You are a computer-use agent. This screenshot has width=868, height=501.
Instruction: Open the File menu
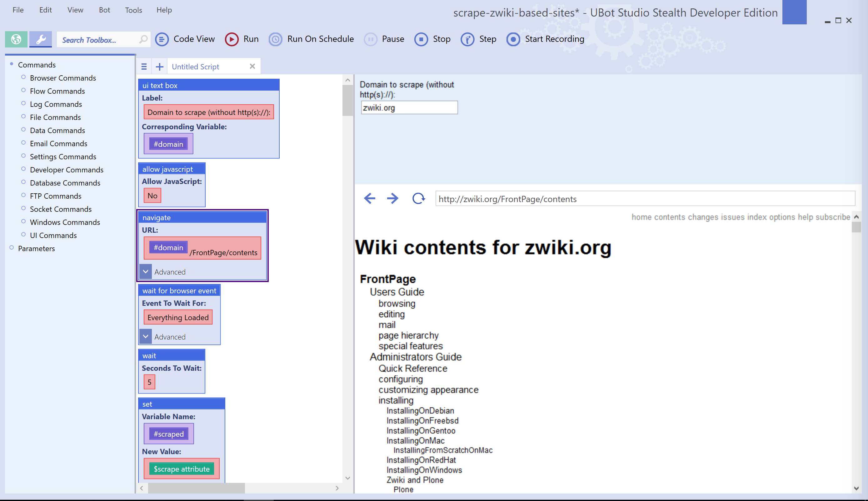[18, 10]
